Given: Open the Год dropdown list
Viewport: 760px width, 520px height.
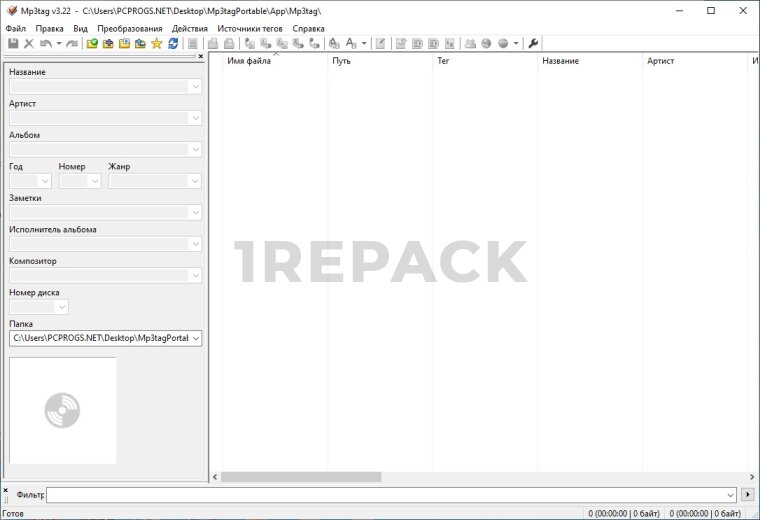Looking at the screenshot, I should click(x=44, y=181).
